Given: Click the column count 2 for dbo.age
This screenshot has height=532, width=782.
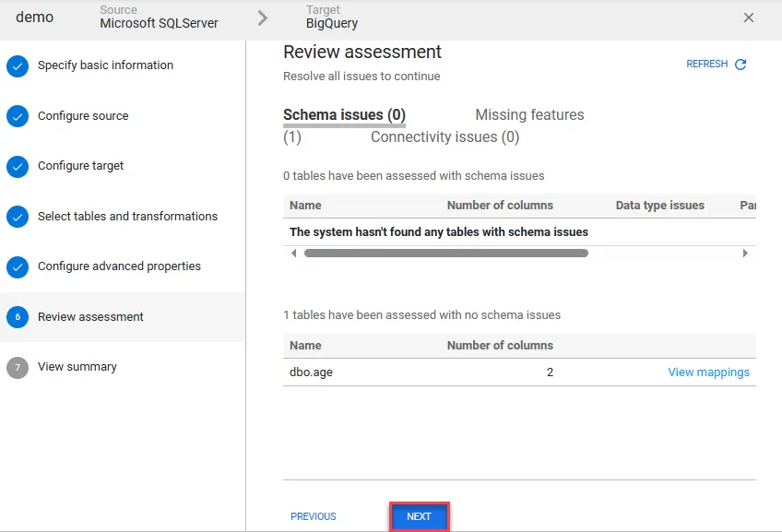Looking at the screenshot, I should [x=550, y=372].
